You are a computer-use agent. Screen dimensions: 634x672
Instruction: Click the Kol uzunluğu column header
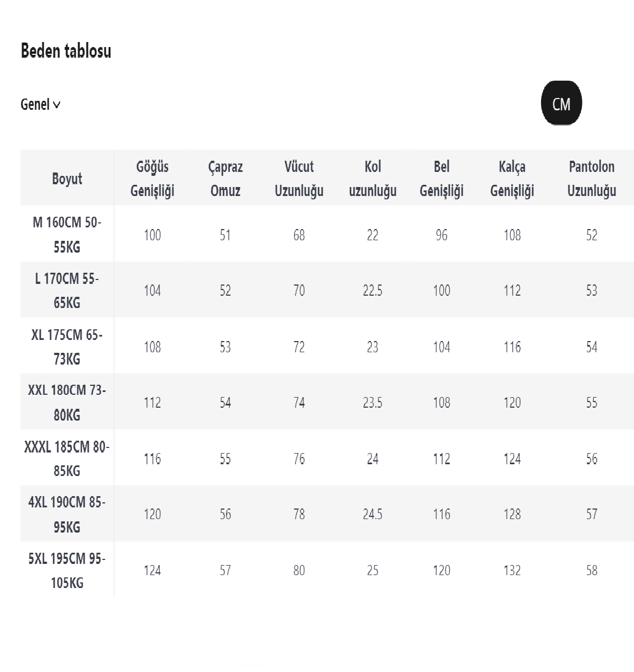click(372, 179)
